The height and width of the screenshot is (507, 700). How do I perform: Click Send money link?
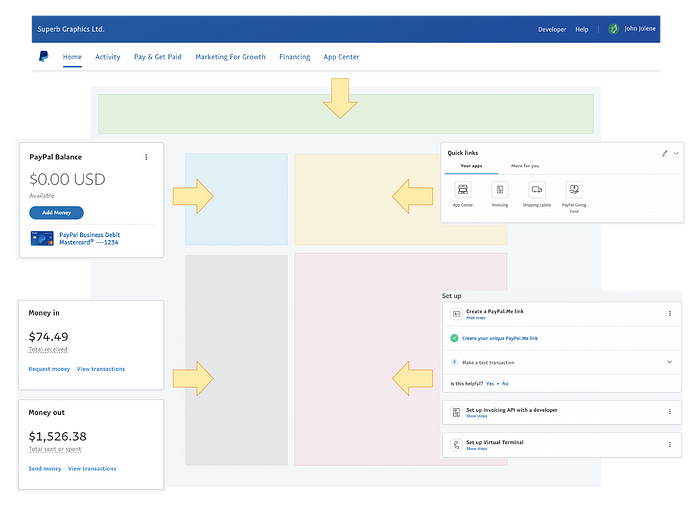(x=45, y=469)
